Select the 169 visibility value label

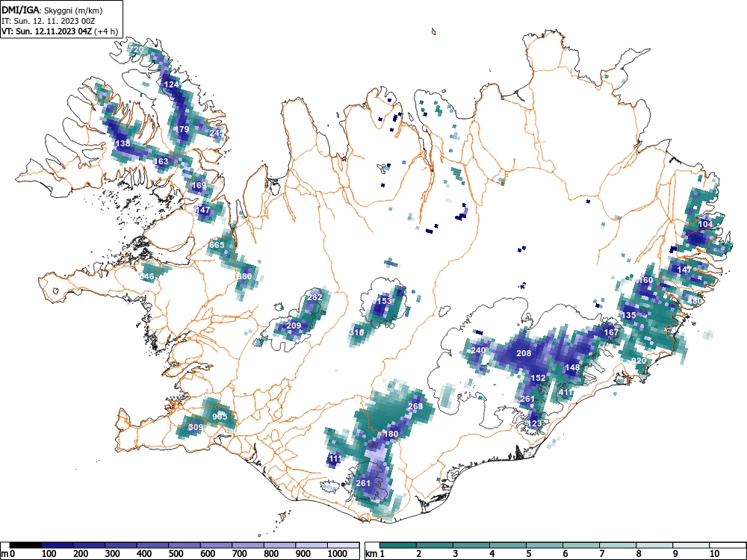[x=199, y=186]
